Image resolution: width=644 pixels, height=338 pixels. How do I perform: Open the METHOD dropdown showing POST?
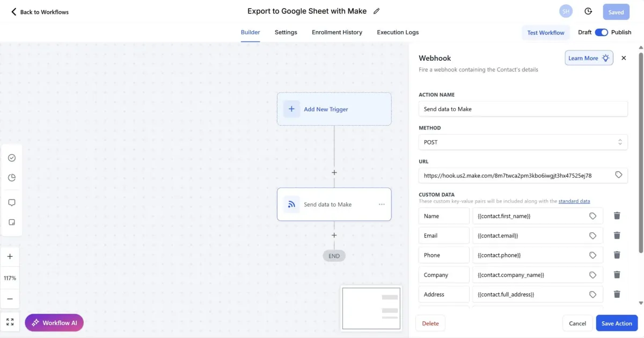[523, 142]
